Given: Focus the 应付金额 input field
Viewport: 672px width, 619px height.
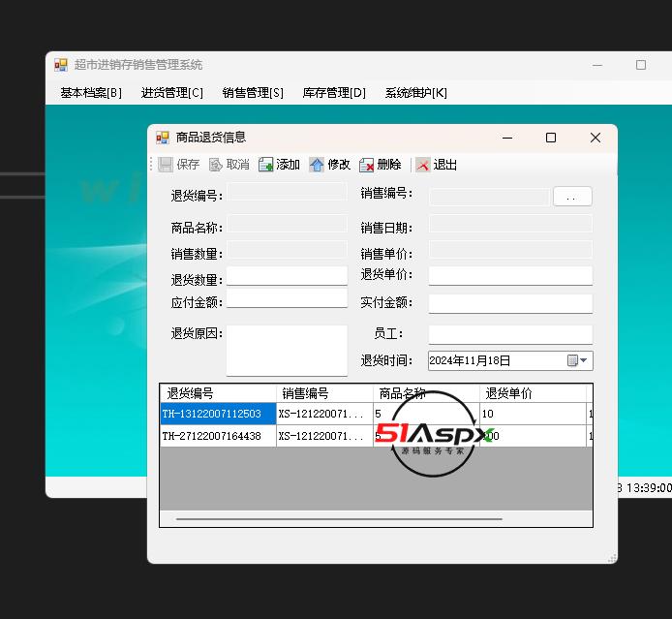Looking at the screenshot, I should 287,298.
